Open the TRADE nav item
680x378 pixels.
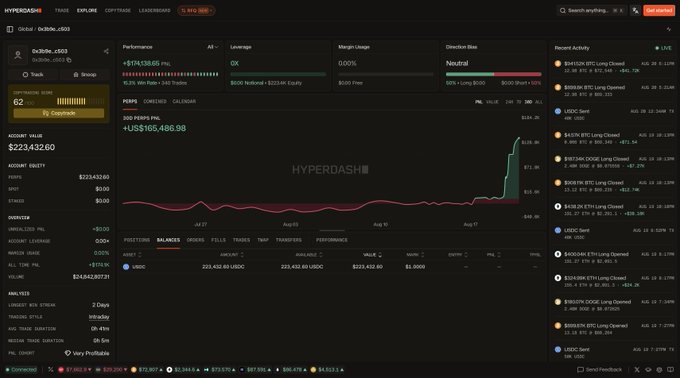62,10
